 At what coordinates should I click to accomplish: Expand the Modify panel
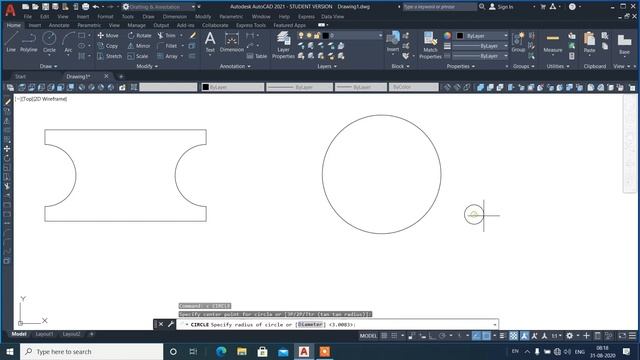tap(147, 66)
